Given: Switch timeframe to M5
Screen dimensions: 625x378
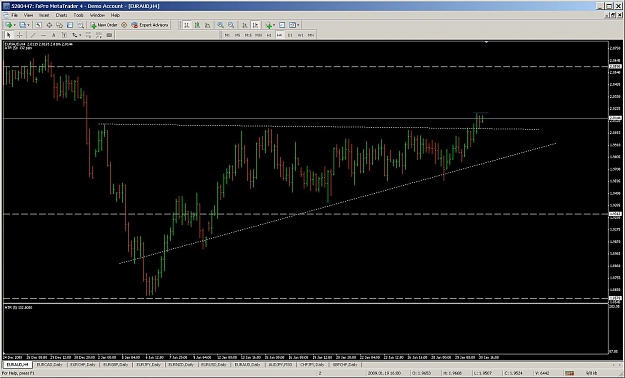Looking at the screenshot, I should tap(237, 35).
